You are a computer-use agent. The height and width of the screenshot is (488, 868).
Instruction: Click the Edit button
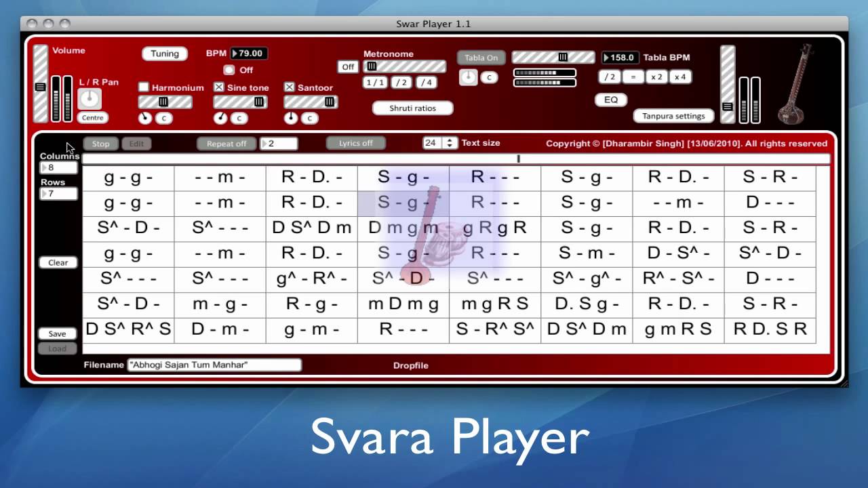pos(136,144)
